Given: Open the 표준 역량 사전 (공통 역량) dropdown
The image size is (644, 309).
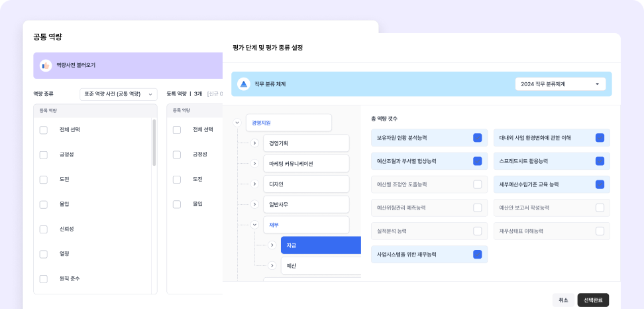Looking at the screenshot, I should [x=119, y=94].
